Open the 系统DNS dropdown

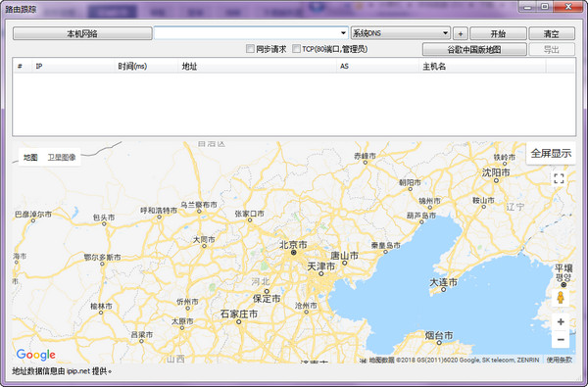coord(401,33)
